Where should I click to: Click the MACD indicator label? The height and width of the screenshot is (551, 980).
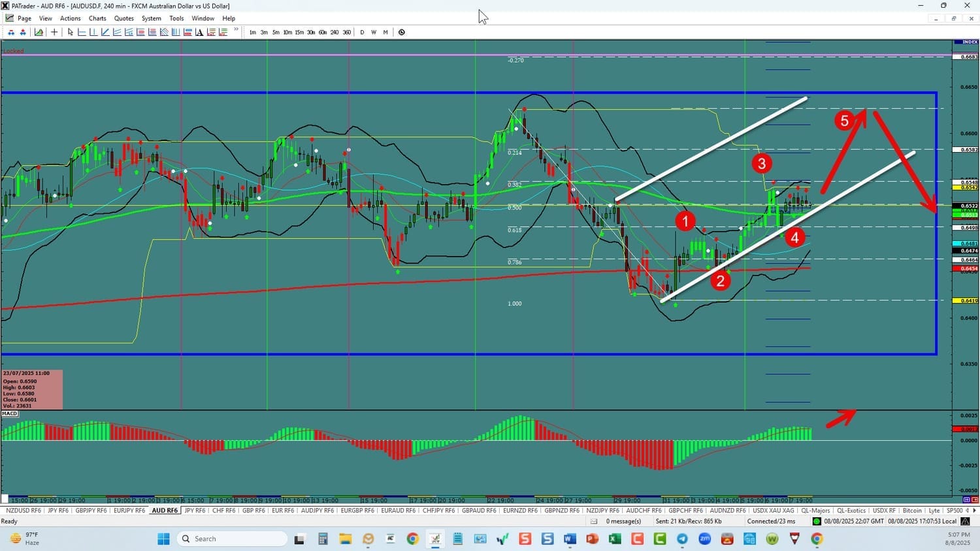point(10,413)
